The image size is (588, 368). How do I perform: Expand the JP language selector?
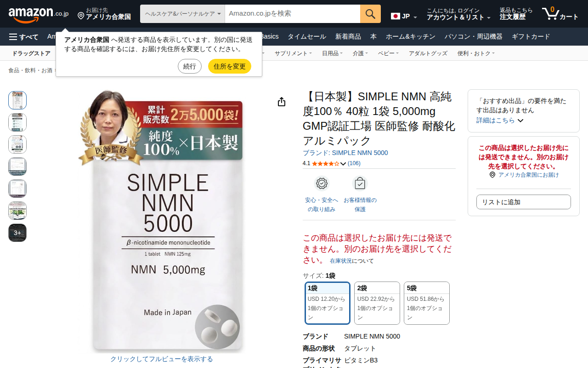tap(404, 17)
